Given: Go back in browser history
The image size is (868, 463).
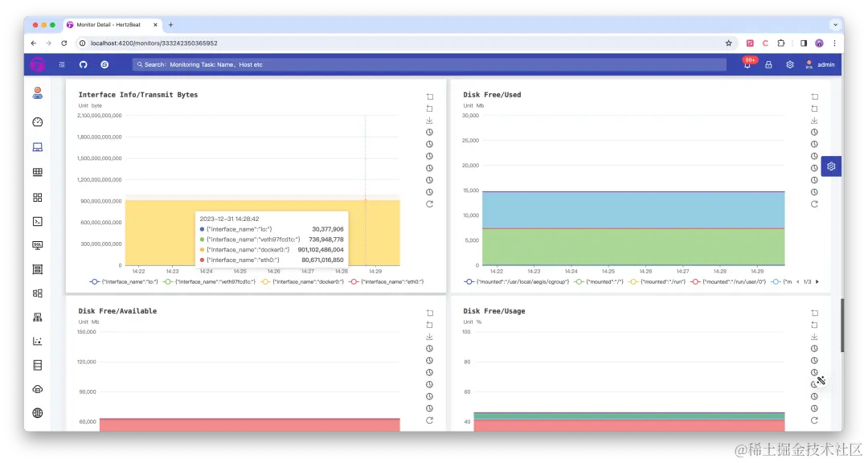Looking at the screenshot, I should click(33, 43).
